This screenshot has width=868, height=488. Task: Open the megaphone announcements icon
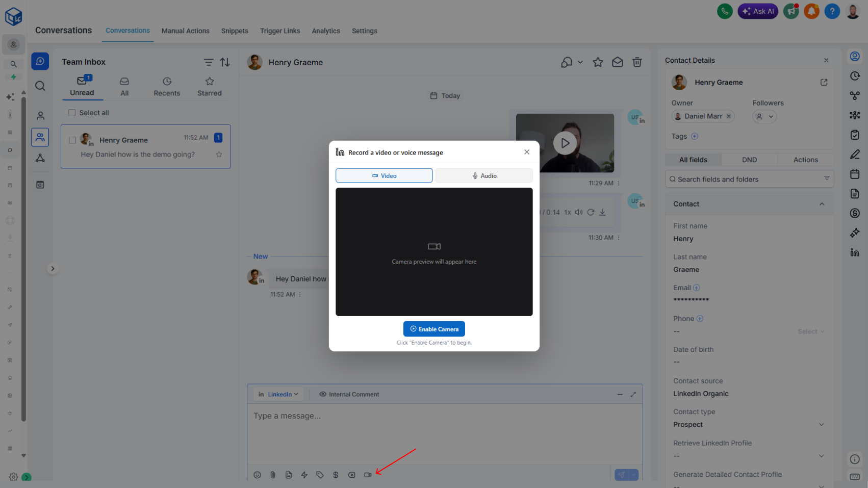pos(791,11)
